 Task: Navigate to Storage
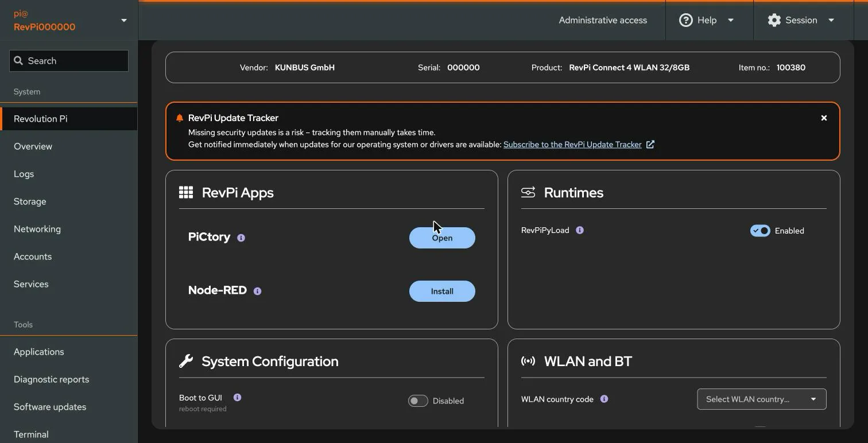tap(69, 201)
